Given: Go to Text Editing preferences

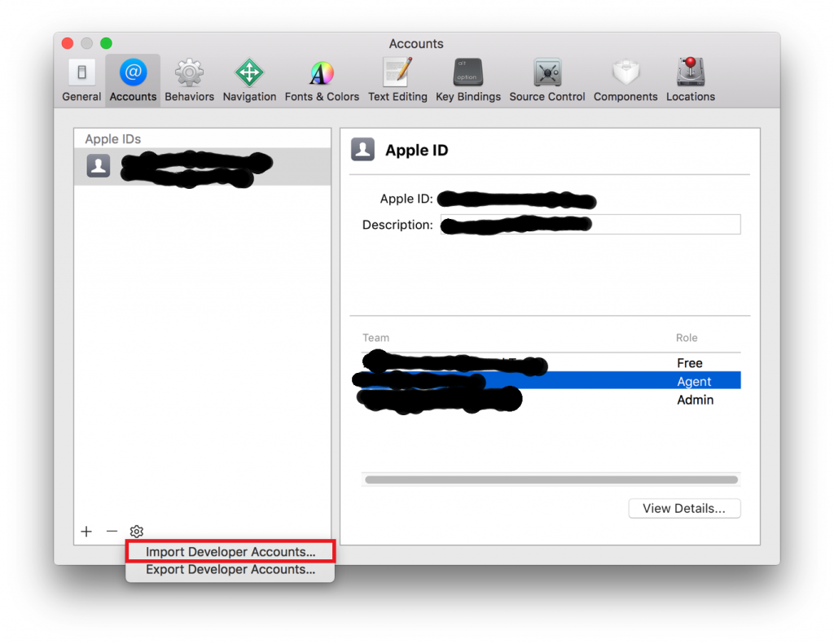Looking at the screenshot, I should click(x=397, y=81).
